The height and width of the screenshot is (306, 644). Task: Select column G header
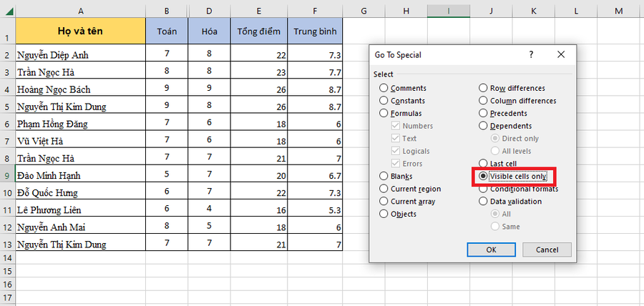(364, 11)
